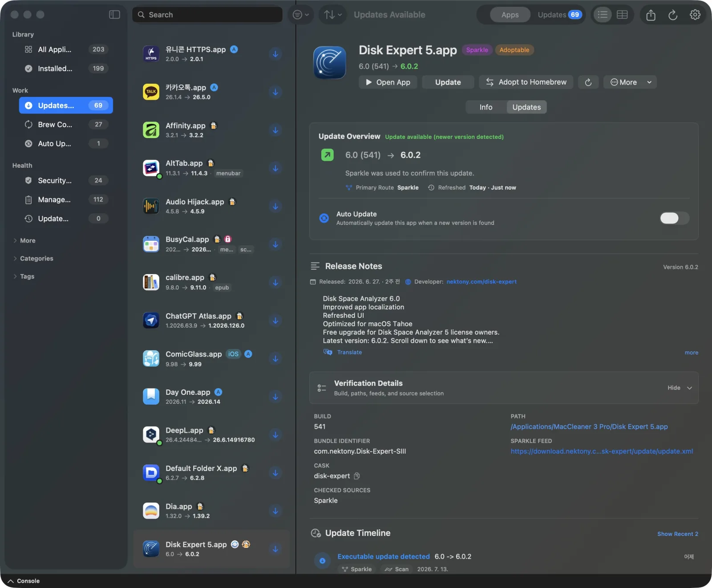Click the Affinity.app icon thumbnail
Image resolution: width=712 pixels, height=588 pixels.
(151, 130)
